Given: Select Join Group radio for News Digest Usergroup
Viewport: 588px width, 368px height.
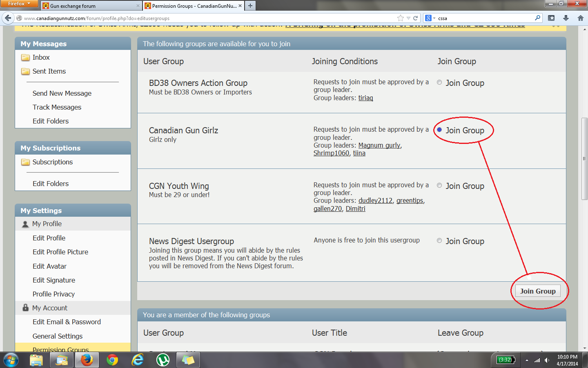Looking at the screenshot, I should point(439,240).
